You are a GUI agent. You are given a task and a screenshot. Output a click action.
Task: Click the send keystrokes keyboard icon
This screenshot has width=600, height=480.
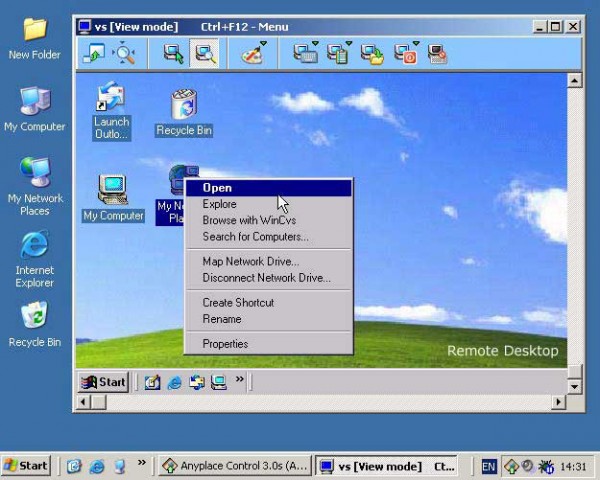pos(305,54)
